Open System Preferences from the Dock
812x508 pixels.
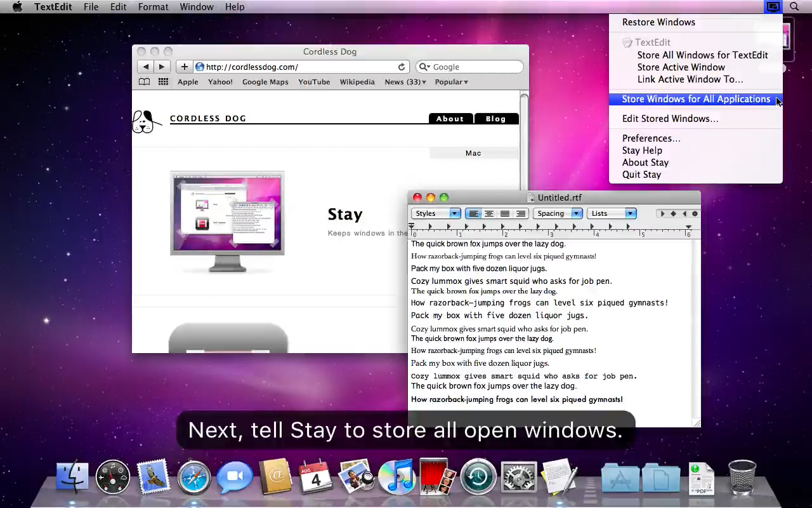tap(519, 476)
